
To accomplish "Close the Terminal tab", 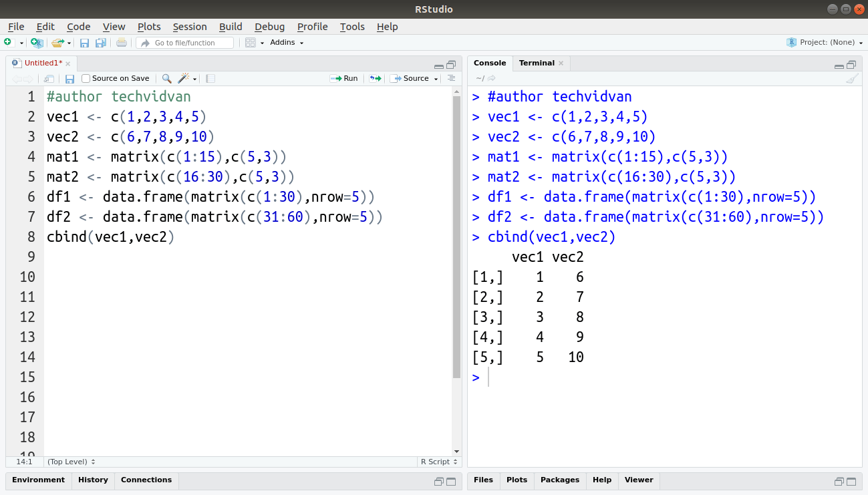I will tap(561, 64).
